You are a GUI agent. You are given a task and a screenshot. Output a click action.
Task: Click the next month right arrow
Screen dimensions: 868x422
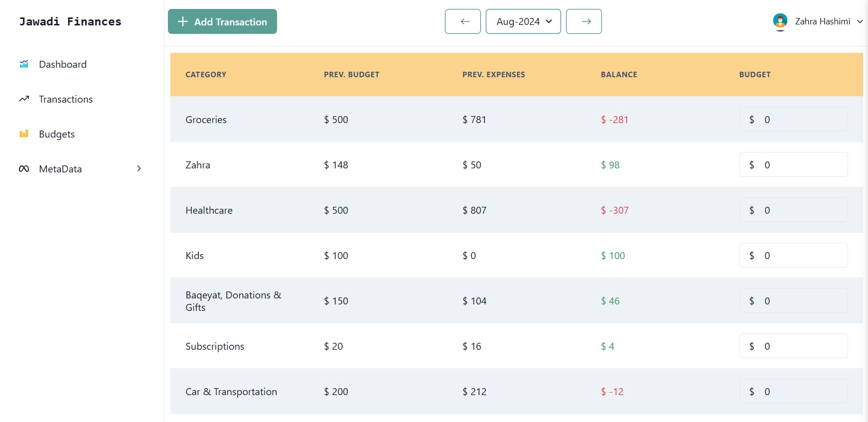(584, 21)
